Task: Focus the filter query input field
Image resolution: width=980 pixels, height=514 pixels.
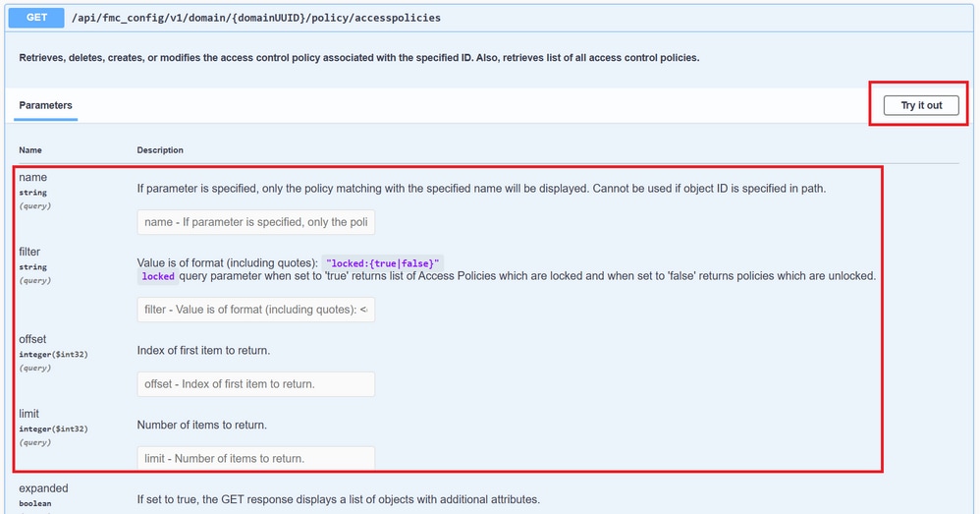Action: pos(255,310)
